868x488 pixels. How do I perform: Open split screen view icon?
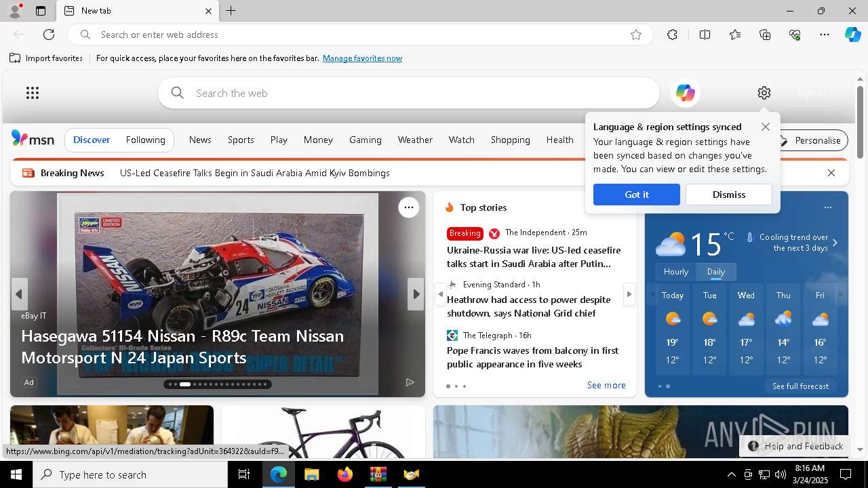[705, 35]
